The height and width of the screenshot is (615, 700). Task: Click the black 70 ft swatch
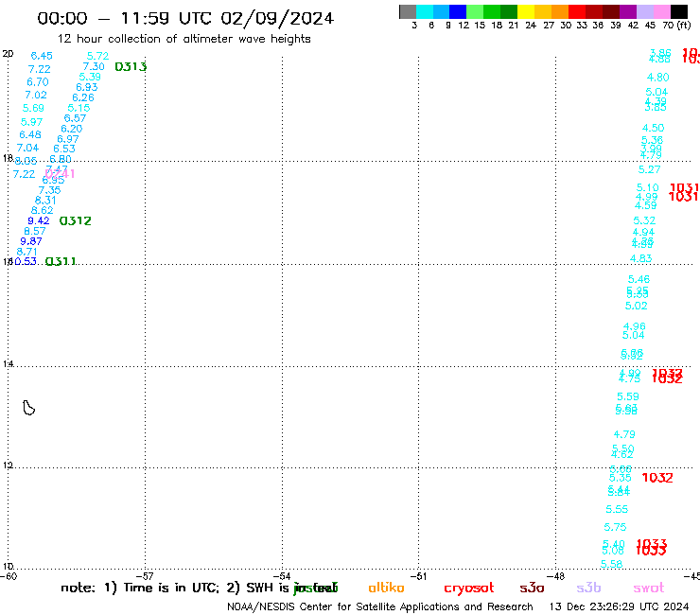click(679, 11)
